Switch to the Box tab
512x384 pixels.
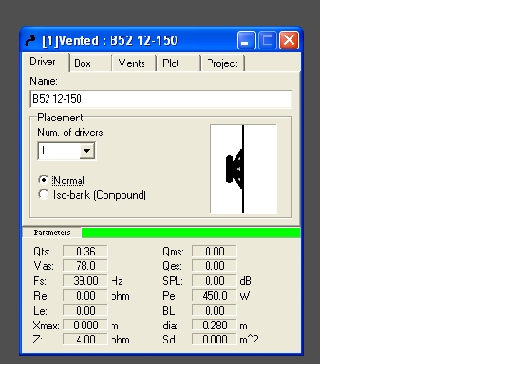coord(90,63)
